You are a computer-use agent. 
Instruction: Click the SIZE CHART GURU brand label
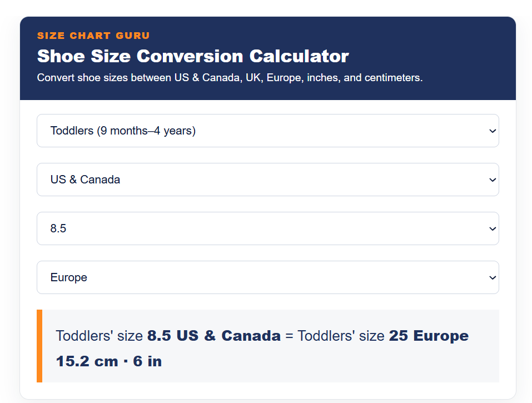tap(93, 36)
